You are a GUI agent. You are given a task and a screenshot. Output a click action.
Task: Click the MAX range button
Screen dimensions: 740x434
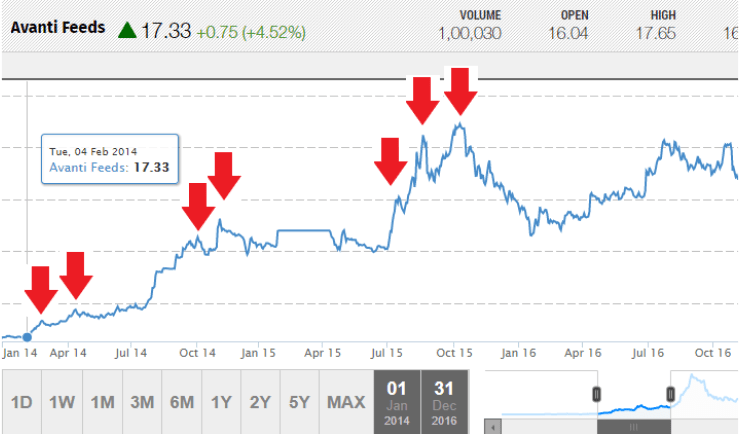pyautogui.click(x=346, y=402)
